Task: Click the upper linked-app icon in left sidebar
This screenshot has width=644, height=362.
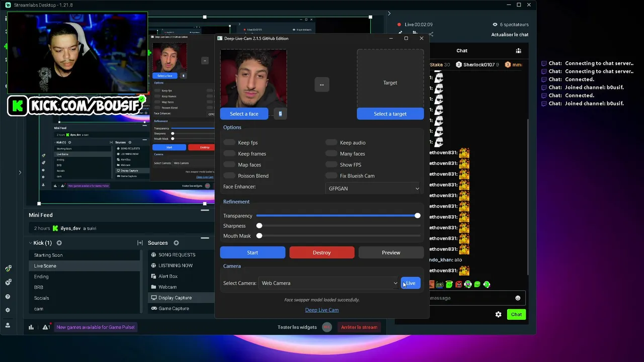Action: coord(8,268)
